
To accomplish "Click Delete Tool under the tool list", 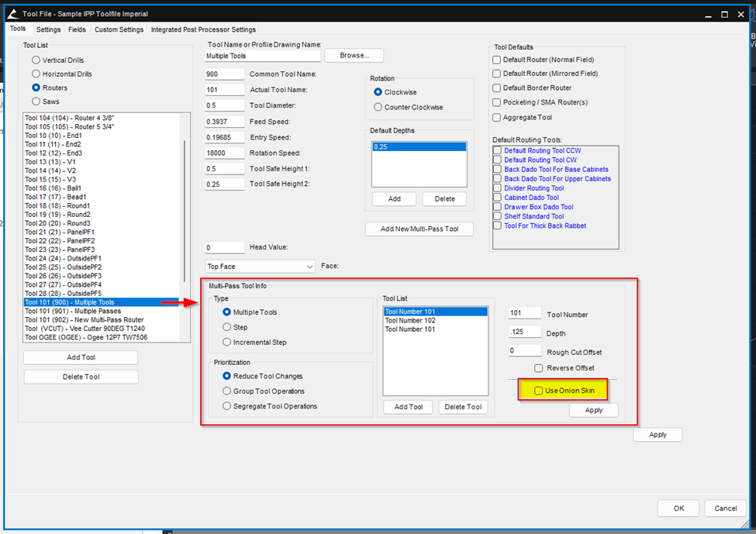I will 81,377.
